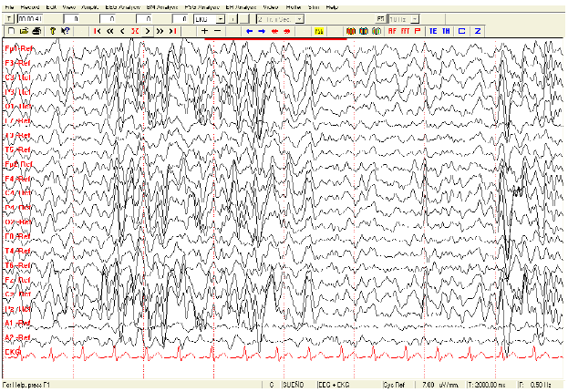Click the third colored brain map icon
Screen dimensions: 568x392
[377, 31]
